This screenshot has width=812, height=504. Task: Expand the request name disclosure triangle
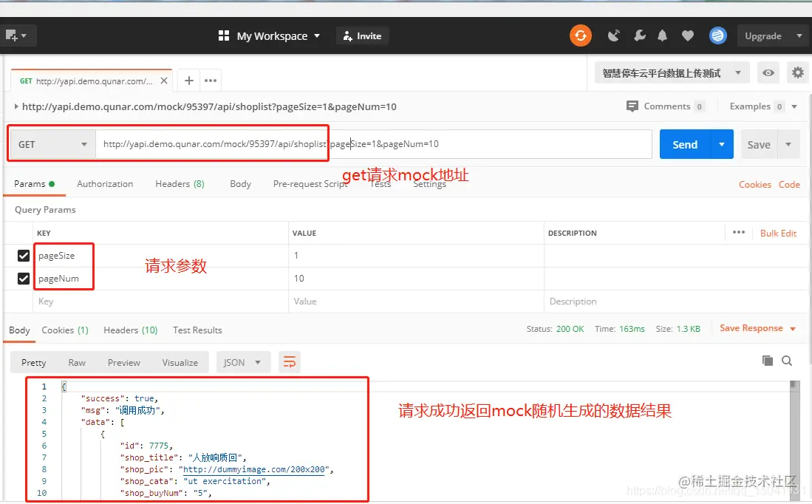pyautogui.click(x=16, y=106)
